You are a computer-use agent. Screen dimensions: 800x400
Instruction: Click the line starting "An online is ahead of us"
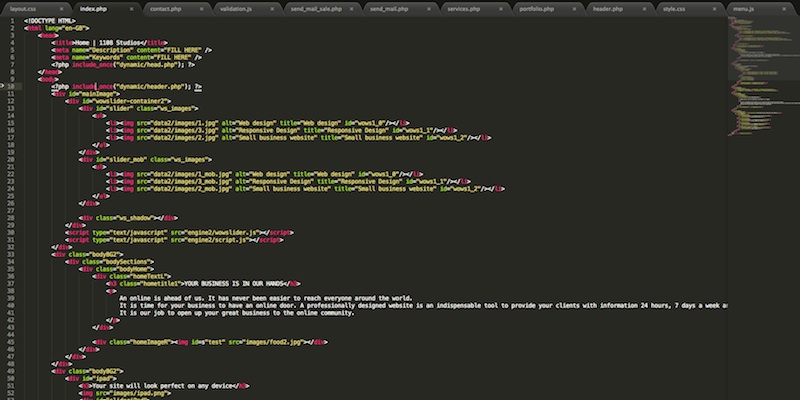coord(266,298)
